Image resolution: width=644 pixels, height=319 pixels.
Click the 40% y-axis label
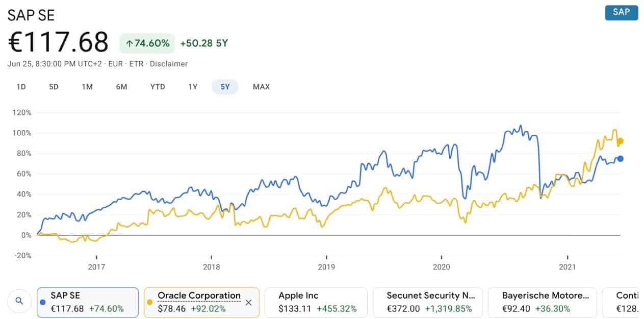(23, 194)
